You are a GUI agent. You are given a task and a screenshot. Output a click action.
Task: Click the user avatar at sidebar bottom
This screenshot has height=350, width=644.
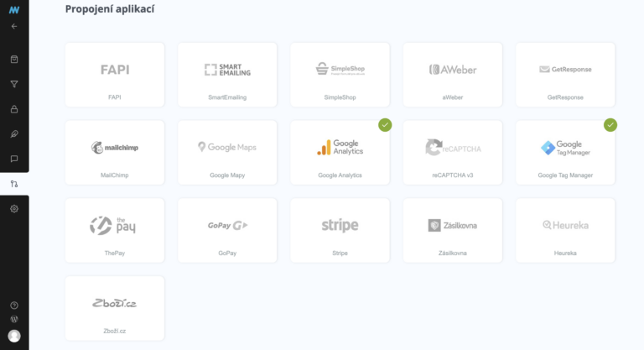(x=14, y=337)
